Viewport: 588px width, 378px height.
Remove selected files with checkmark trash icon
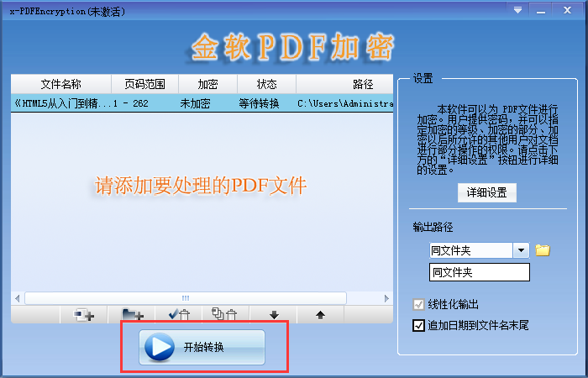coord(179,315)
